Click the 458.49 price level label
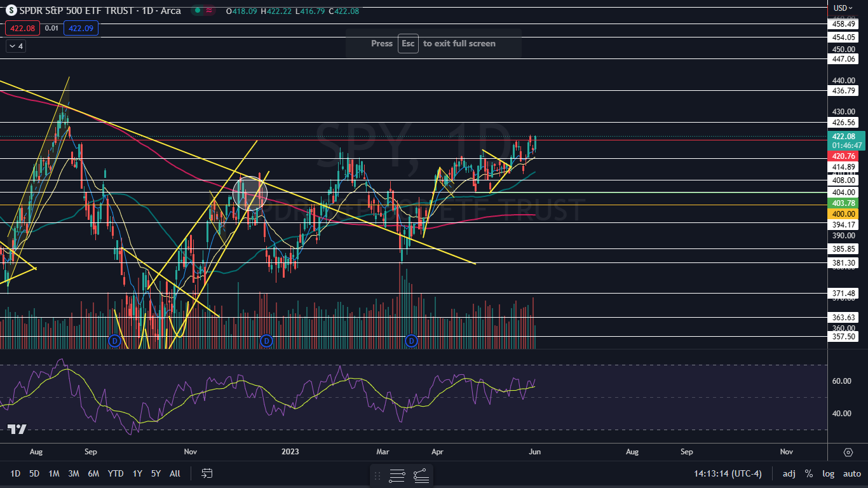868x488 pixels. [844, 24]
